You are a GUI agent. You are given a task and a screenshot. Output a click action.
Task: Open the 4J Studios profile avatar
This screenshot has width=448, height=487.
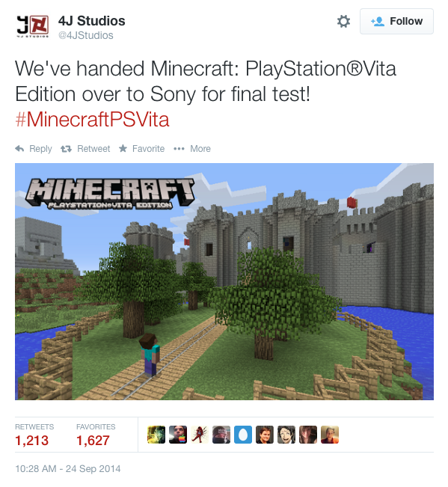point(33,26)
